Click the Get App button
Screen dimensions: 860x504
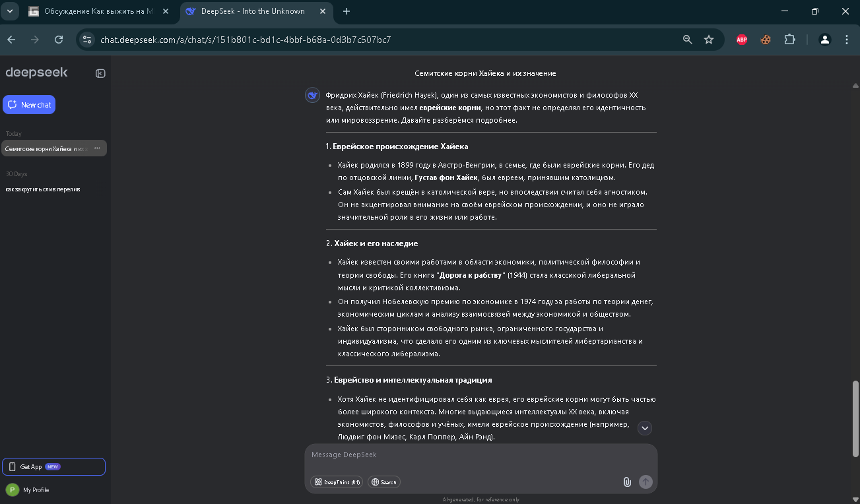point(53,466)
